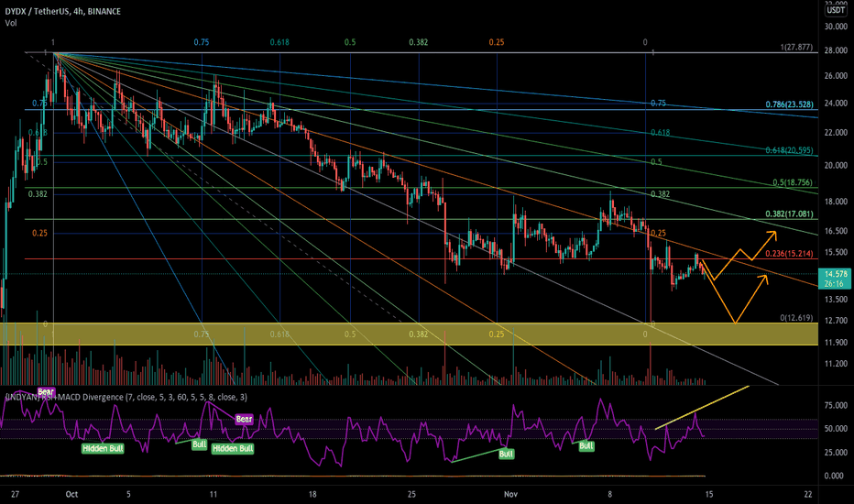Click the 30.000 price axis label
The image size is (854, 504).
836,27
